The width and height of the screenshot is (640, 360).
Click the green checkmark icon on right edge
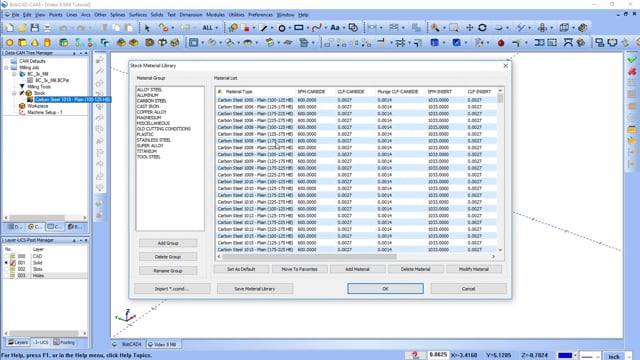pyautogui.click(x=632, y=60)
